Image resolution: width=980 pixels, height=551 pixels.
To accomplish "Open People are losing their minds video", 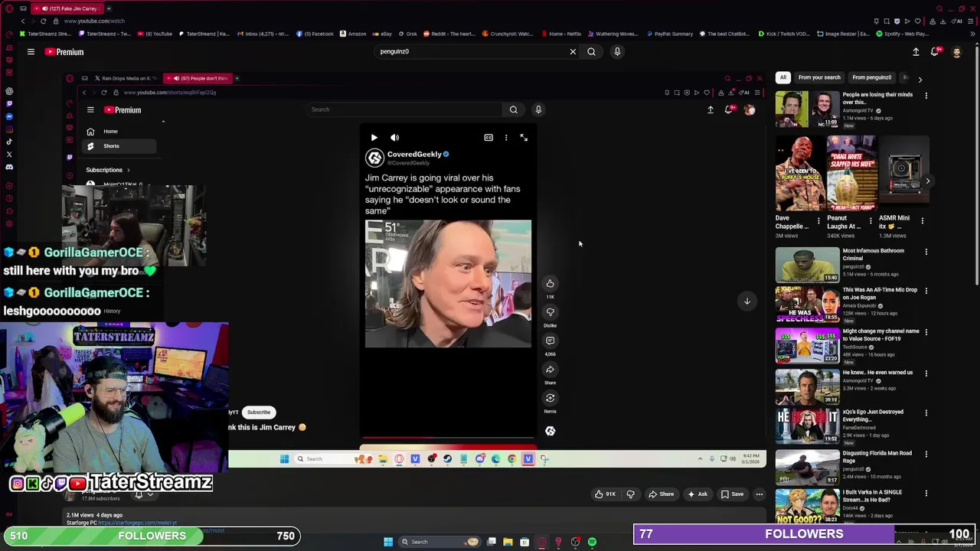I will pos(807,109).
